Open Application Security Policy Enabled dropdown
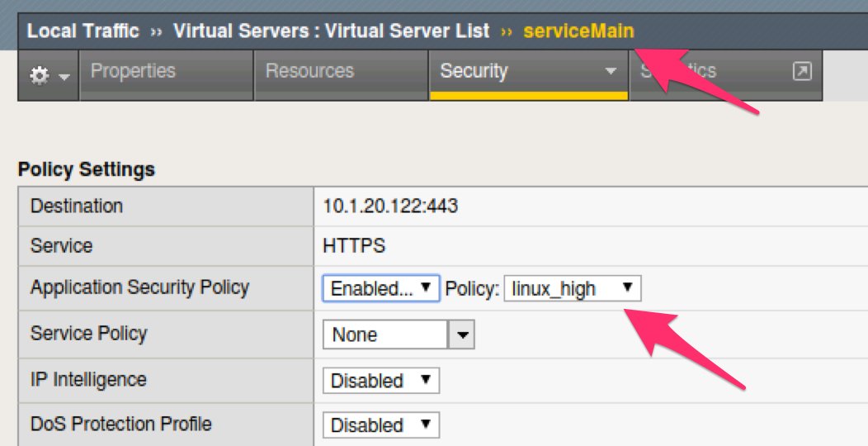Image resolution: width=868 pixels, height=446 pixels. point(381,288)
